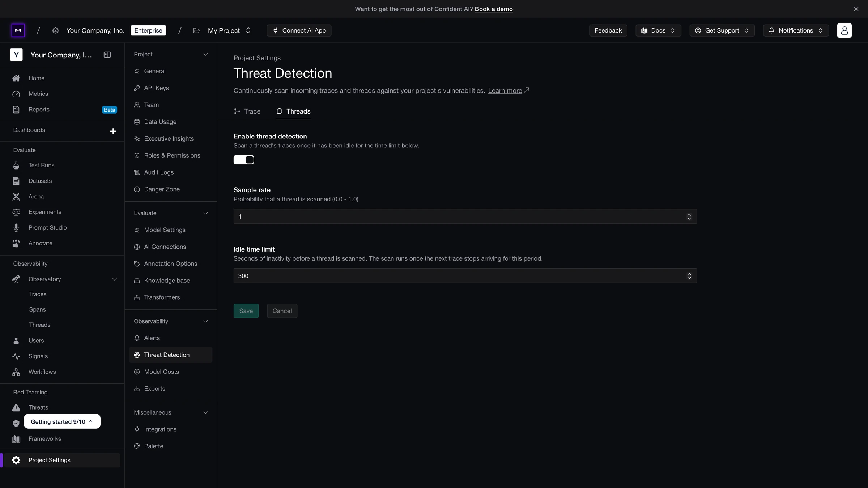The image size is (868, 488).
Task: Select Threat Detection in settings menu
Action: 171,355
